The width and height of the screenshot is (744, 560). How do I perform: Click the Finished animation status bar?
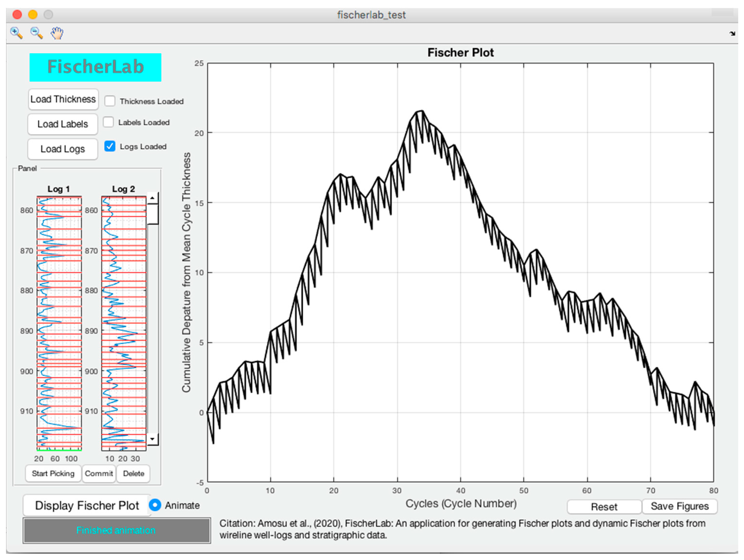[117, 530]
